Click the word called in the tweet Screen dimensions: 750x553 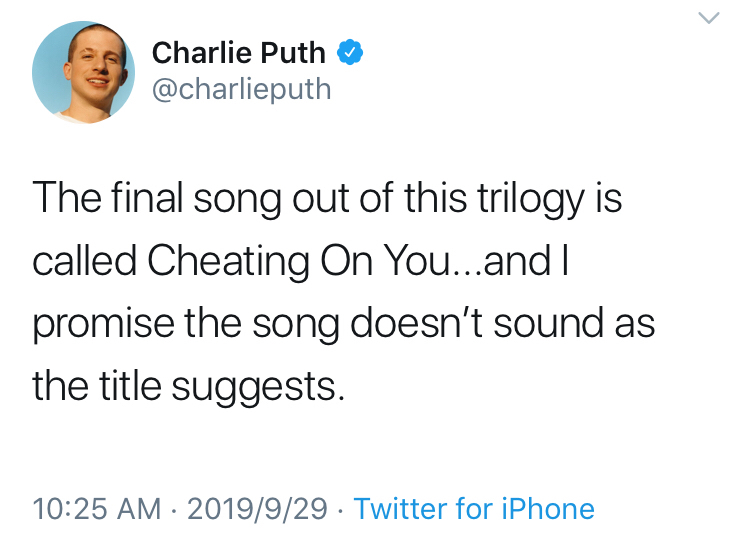pos(85,261)
